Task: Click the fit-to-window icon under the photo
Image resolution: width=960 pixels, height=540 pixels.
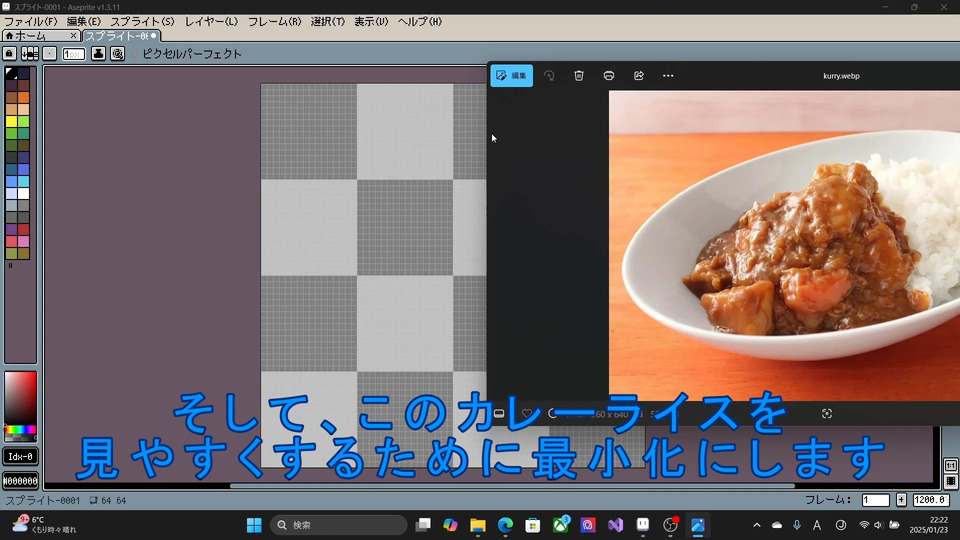Action: [826, 414]
